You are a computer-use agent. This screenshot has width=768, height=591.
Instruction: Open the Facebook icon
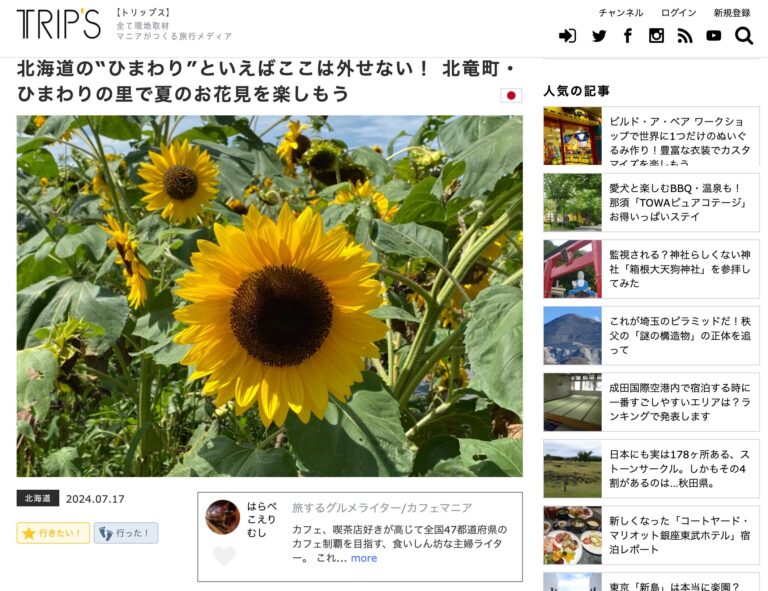tap(627, 36)
